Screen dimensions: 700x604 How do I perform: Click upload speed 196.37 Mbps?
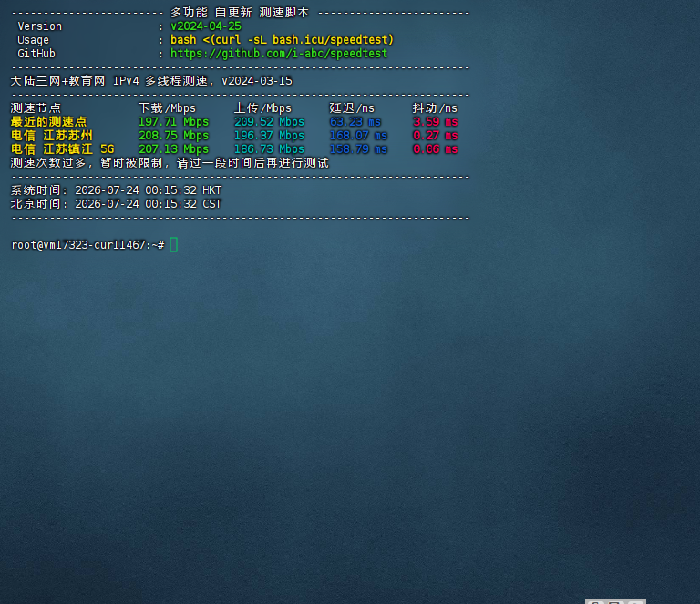pos(269,135)
